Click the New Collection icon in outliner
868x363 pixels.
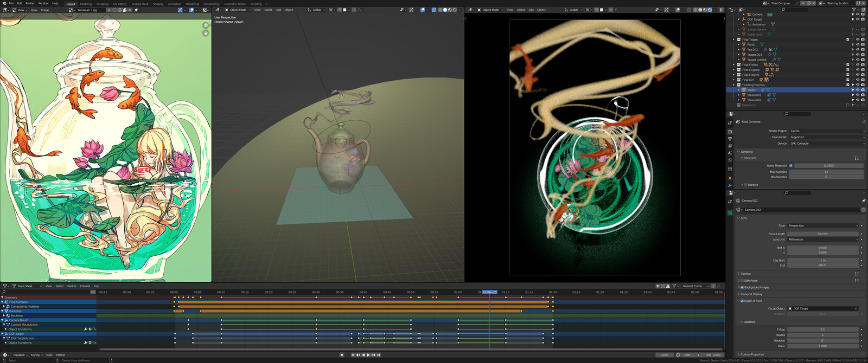(x=863, y=9)
